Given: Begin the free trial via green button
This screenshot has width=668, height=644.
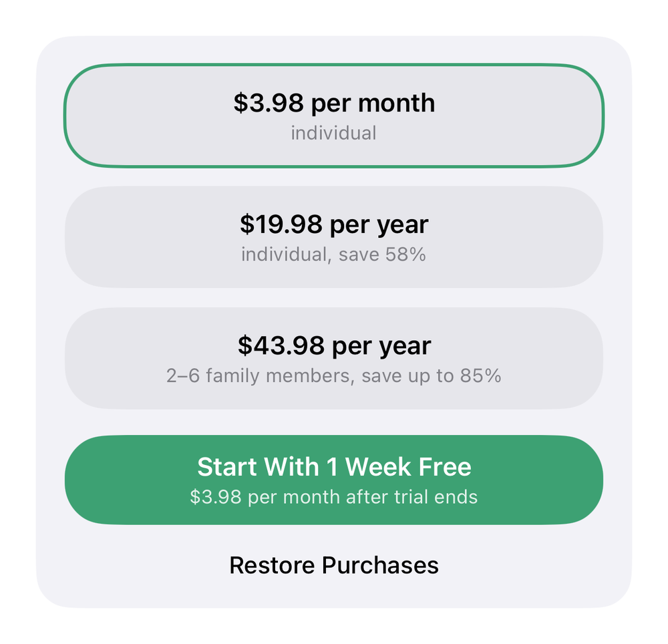Looking at the screenshot, I should click(334, 480).
